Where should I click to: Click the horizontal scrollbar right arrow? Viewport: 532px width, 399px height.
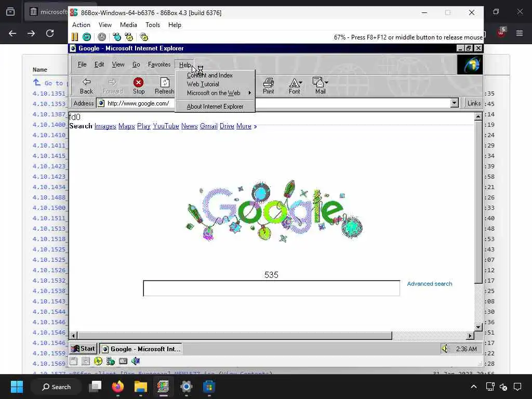[470, 336]
